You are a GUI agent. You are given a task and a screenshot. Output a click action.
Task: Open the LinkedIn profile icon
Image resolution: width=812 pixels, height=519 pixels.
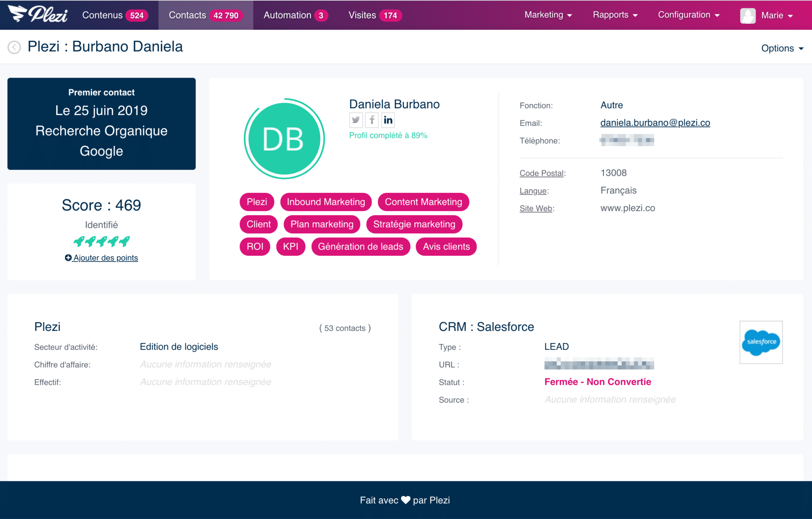(x=388, y=120)
